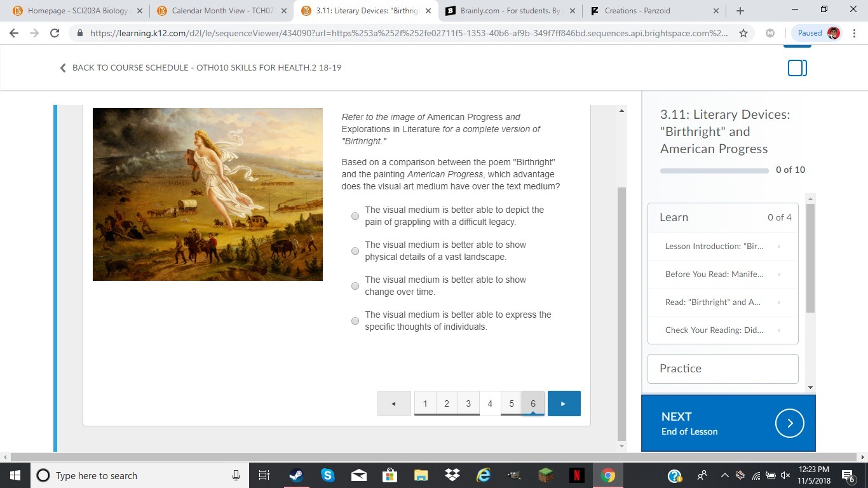Open the 'Check Your Reading: Did...' item

723,330
